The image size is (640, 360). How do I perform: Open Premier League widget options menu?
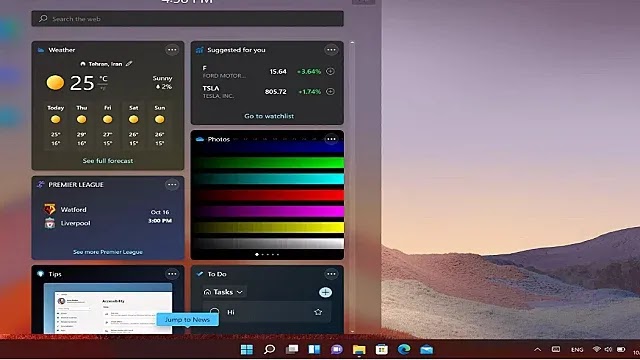[x=172, y=184]
